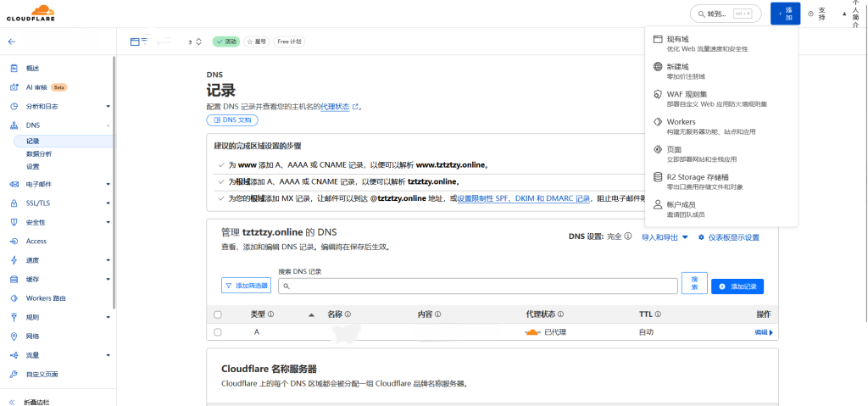
Task: Click 分析和日志 clock icon
Action: (14, 106)
